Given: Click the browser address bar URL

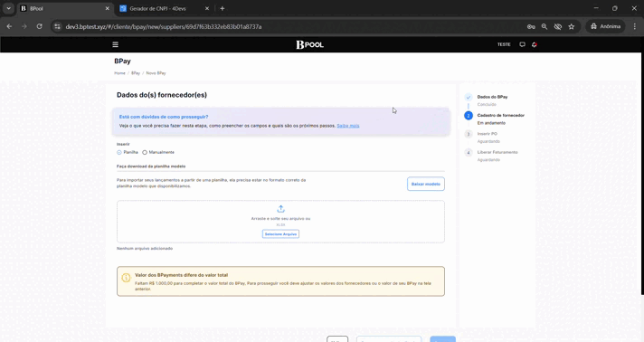Looking at the screenshot, I should (164, 26).
